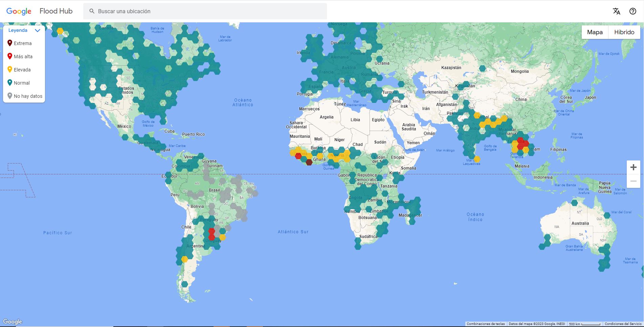Select the dark red extreme hexagon in Ghana
The height and width of the screenshot is (327, 644).
point(309,162)
